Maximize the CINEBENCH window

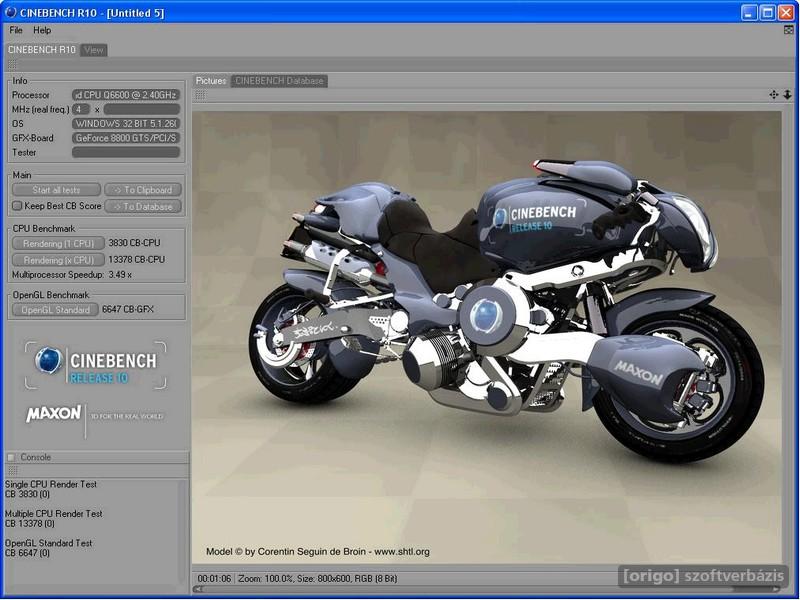[768, 12]
